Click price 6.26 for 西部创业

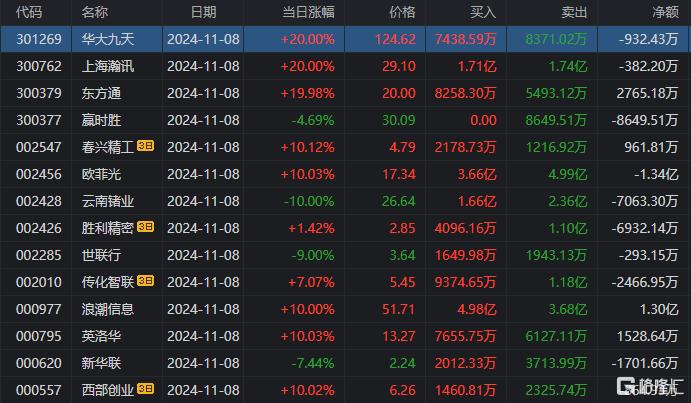pyautogui.click(x=402, y=390)
